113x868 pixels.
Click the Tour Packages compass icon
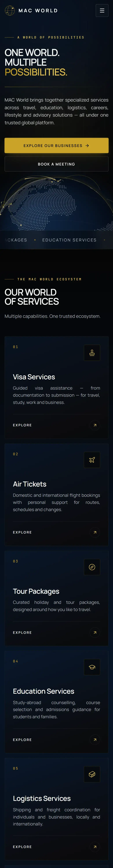[x=92, y=567]
